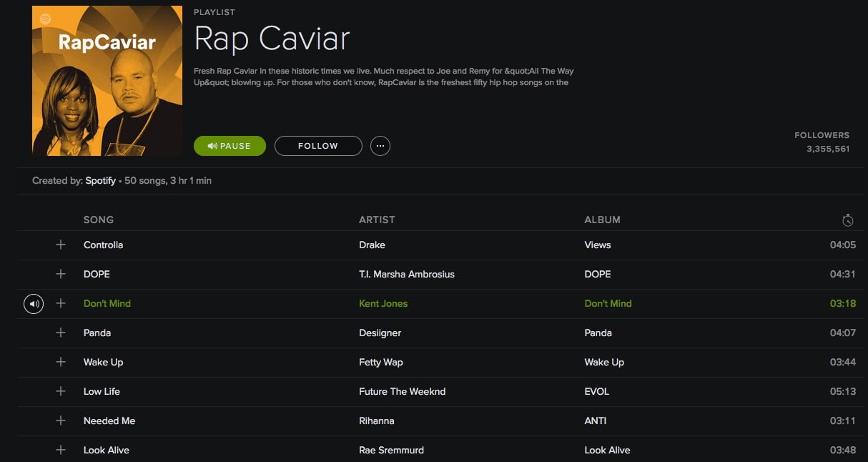
Task: Click the followers count 3,355,561
Action: [x=828, y=149]
